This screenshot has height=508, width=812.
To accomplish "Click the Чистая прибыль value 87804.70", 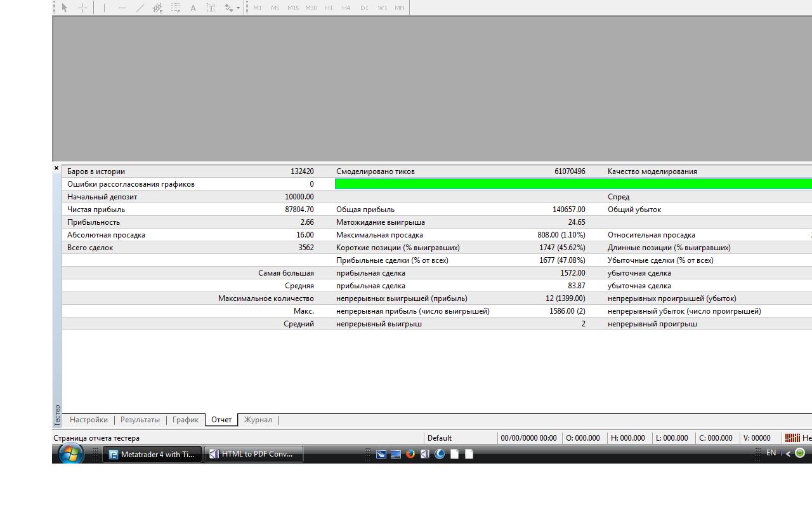I will tap(299, 210).
